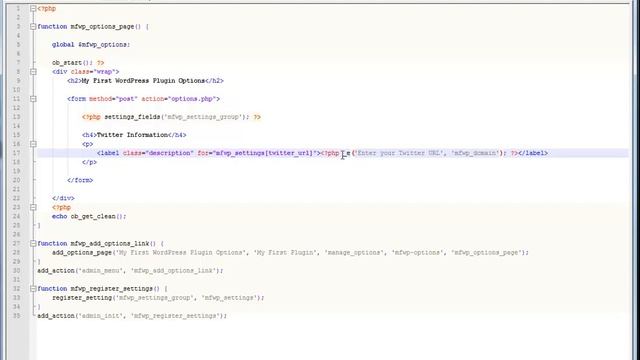The height and width of the screenshot is (360, 640).
Task: Click the 'mfwp_domain' string on line 17
Action: pos(476,153)
